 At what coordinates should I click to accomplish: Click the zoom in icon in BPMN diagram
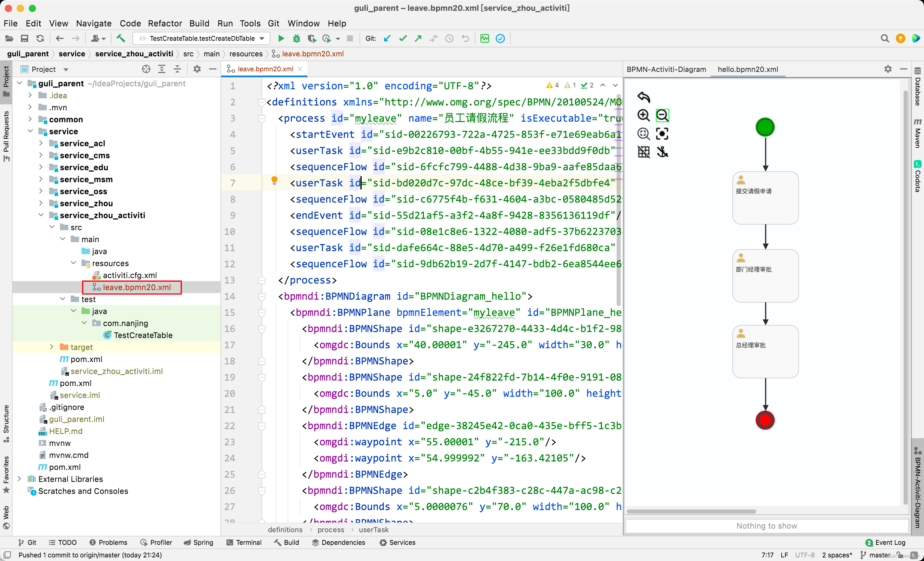coord(644,115)
